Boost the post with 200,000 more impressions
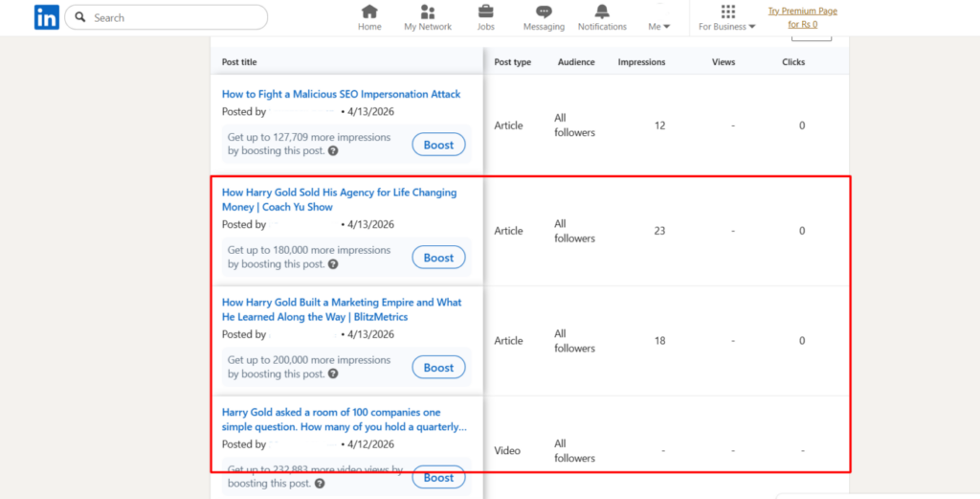980x499 pixels. point(438,368)
